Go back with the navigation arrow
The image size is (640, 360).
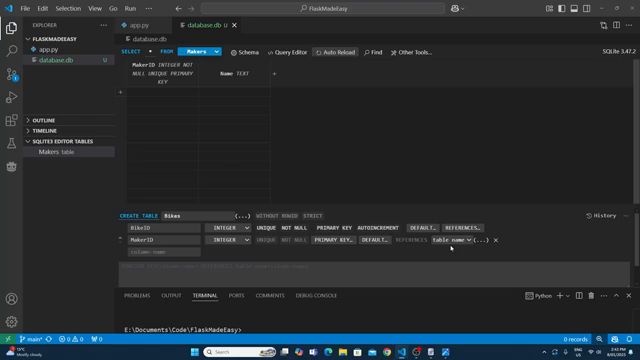click(178, 9)
